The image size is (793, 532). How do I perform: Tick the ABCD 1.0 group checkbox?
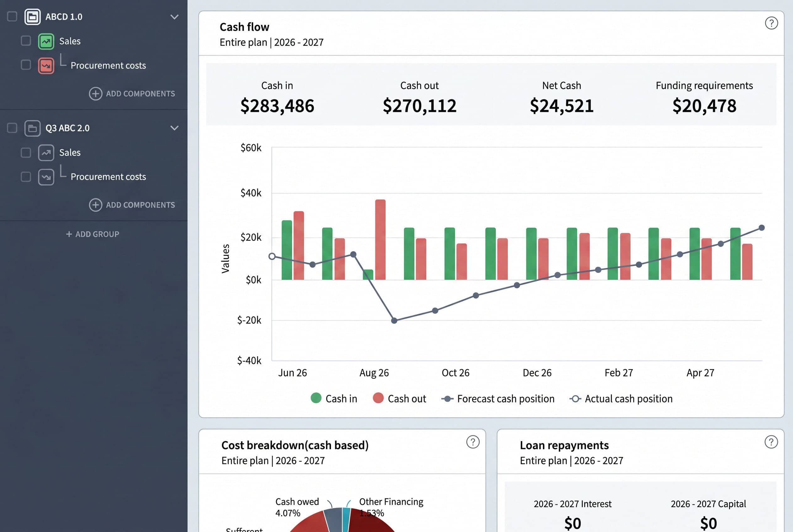coord(12,17)
